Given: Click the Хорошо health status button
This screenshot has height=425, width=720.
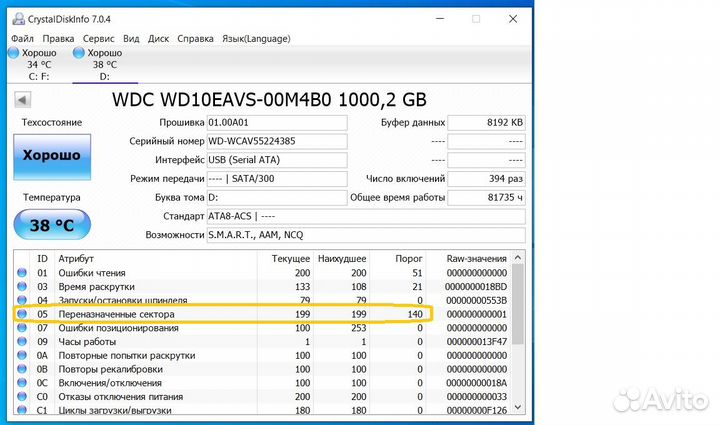Looking at the screenshot, I should (x=52, y=156).
